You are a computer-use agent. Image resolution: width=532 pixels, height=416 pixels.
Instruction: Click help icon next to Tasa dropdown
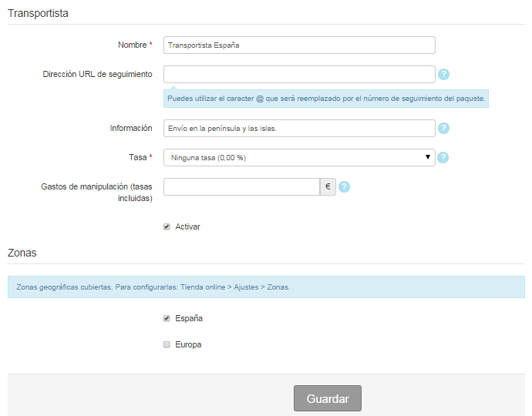[443, 157]
